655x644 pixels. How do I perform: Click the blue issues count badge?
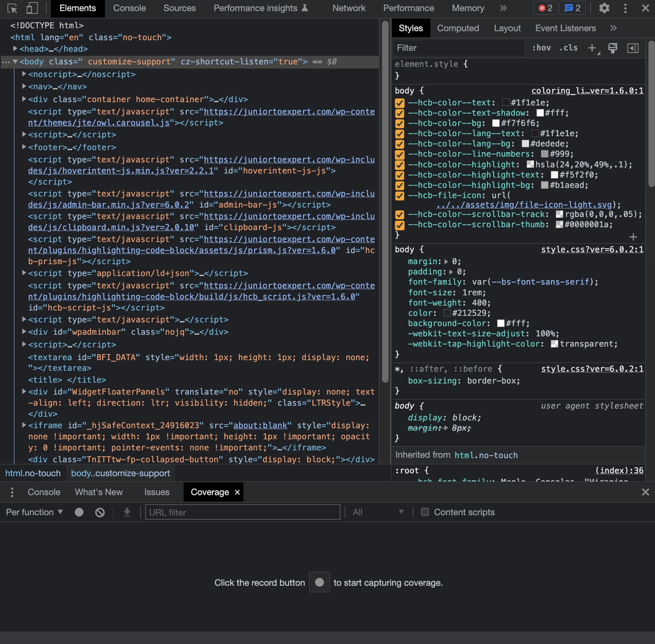[573, 8]
